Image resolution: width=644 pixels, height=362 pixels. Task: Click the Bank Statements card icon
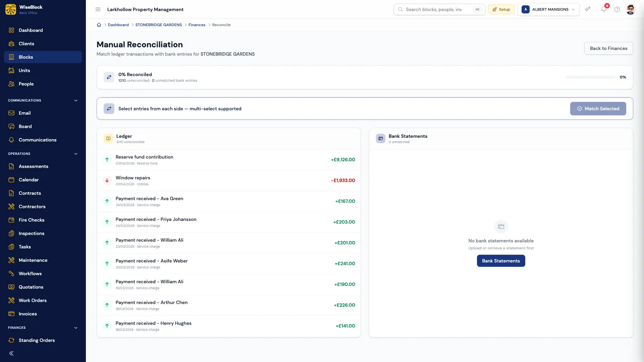click(381, 138)
